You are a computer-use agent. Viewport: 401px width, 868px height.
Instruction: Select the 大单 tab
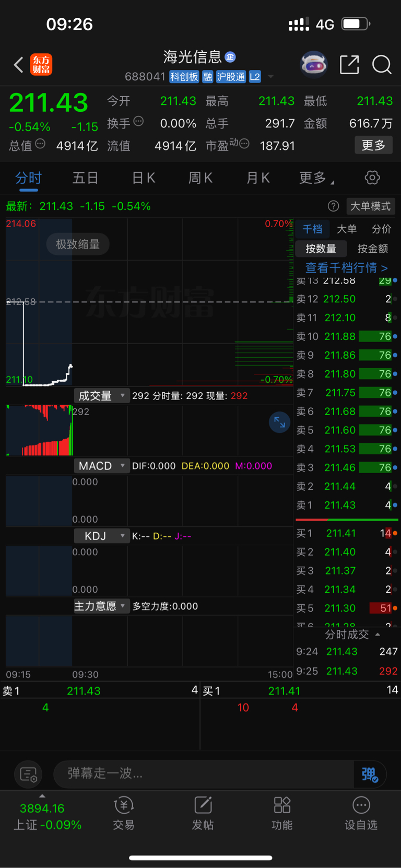347,229
